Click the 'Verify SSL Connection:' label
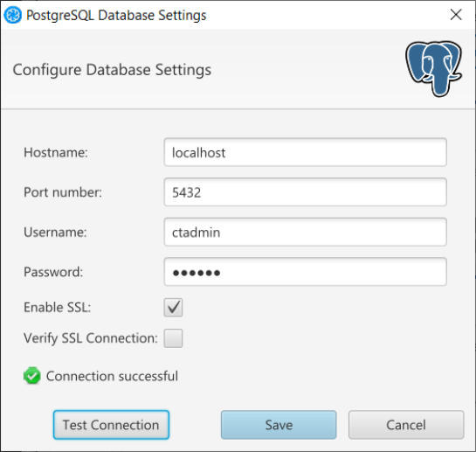This screenshot has width=476, height=452. tap(91, 338)
